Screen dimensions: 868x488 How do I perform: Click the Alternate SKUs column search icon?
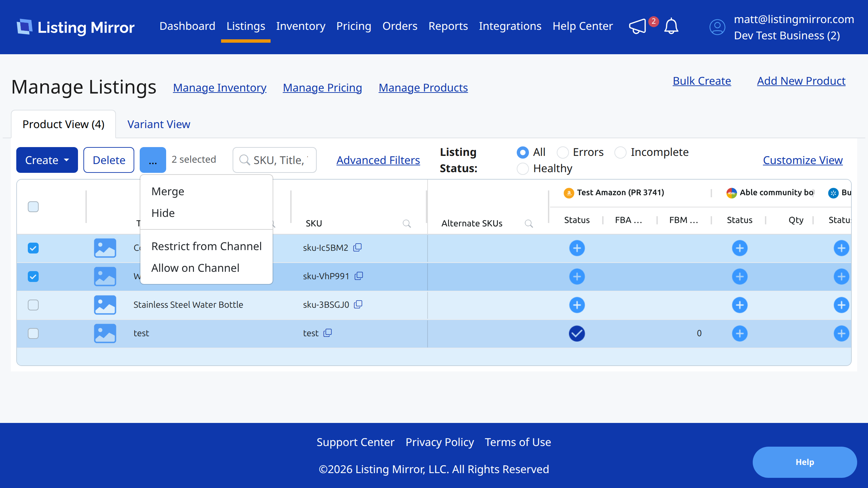529,223
